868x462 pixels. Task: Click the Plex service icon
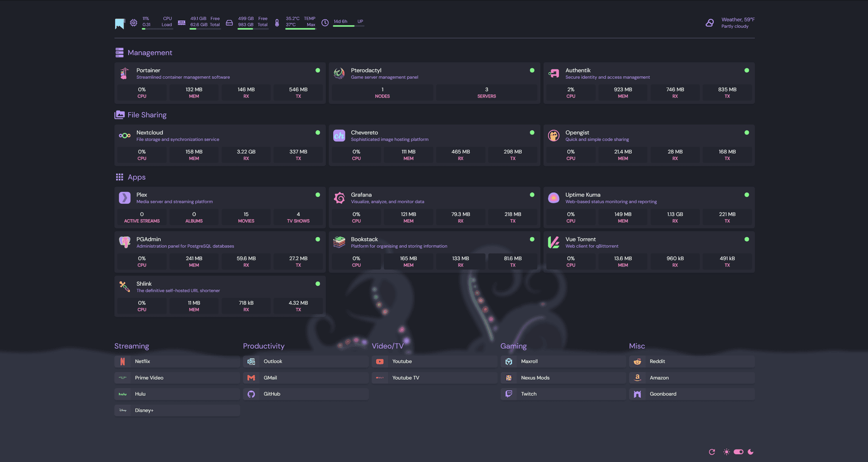coord(125,198)
